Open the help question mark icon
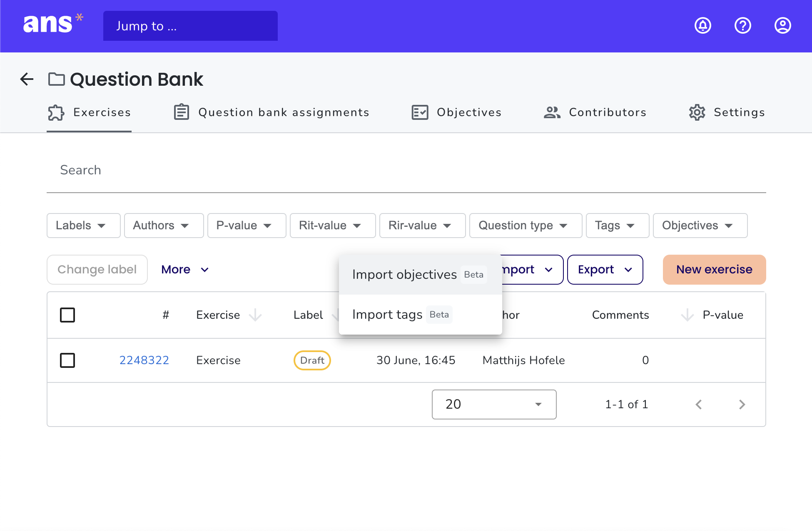This screenshot has width=812, height=531. click(743, 25)
